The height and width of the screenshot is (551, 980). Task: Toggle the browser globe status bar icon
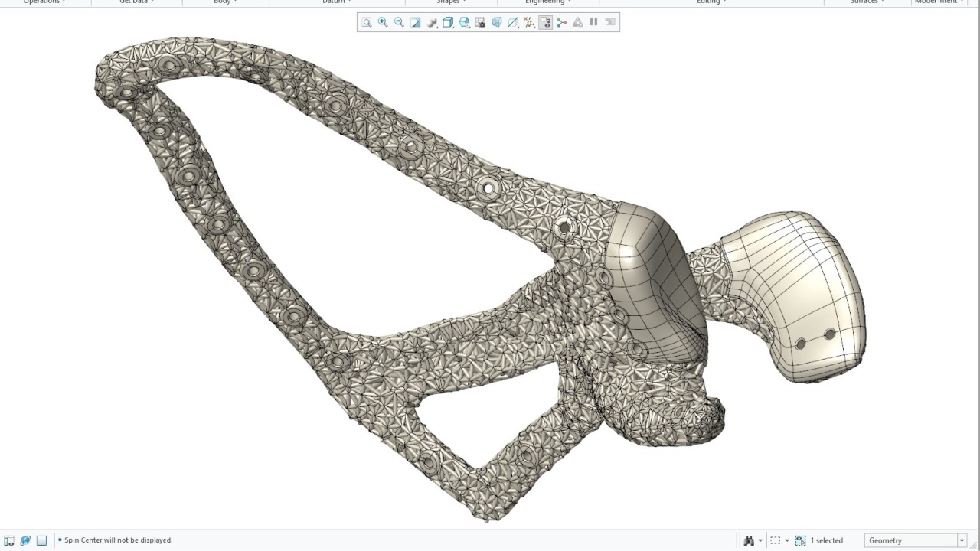pyautogui.click(x=25, y=540)
